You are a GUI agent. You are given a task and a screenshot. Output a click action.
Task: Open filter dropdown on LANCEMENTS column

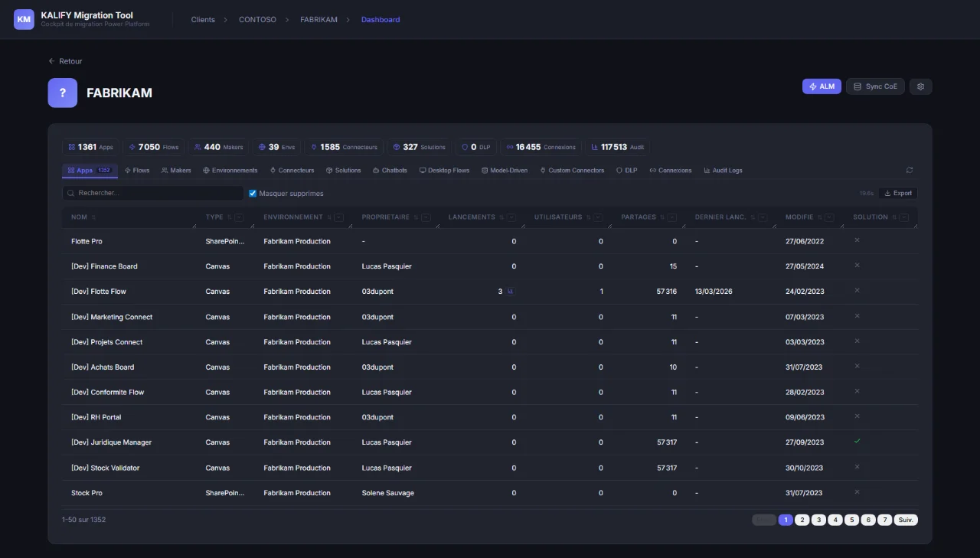(511, 217)
